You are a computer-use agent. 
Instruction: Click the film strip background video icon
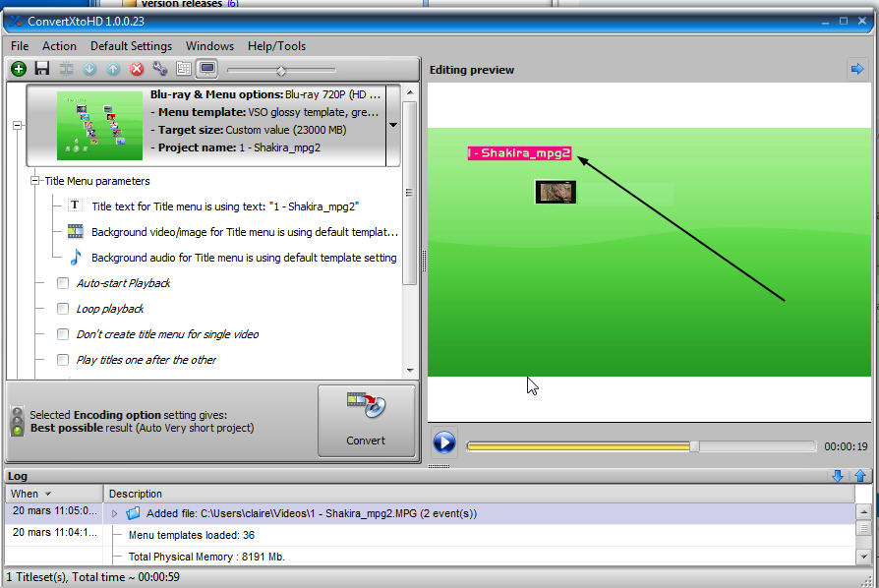[75, 231]
